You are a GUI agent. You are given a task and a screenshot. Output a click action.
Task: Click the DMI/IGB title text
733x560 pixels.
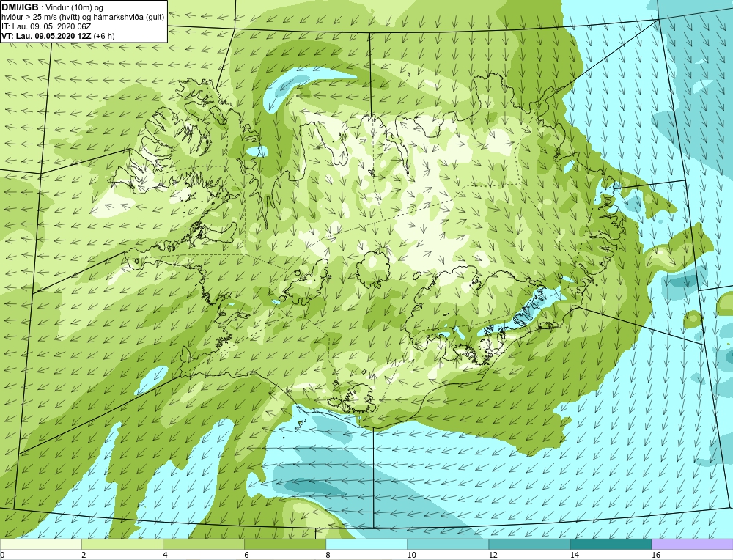[20, 7]
